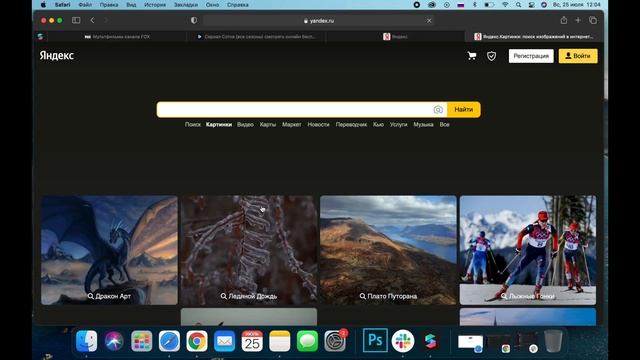The width and height of the screenshot is (640, 360).
Task: Open the Новости service link
Action: tap(318, 124)
